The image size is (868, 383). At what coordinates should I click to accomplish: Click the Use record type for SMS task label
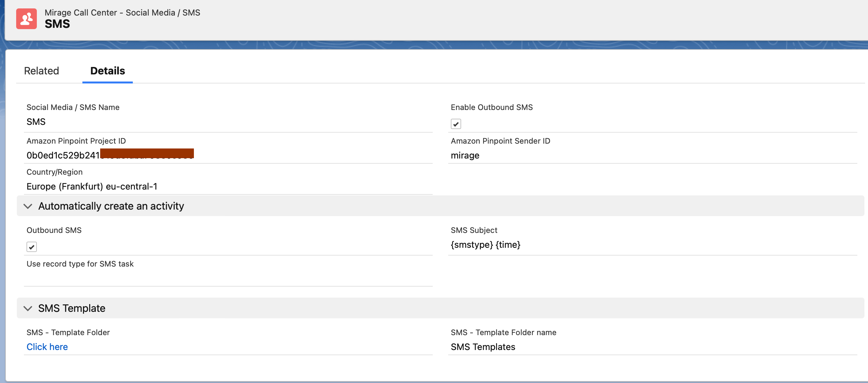click(80, 264)
